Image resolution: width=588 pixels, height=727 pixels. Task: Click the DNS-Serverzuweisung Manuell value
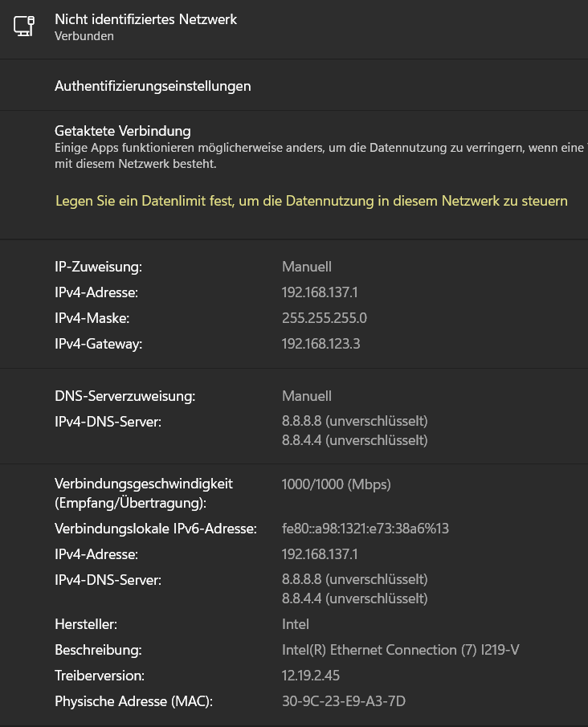(306, 396)
